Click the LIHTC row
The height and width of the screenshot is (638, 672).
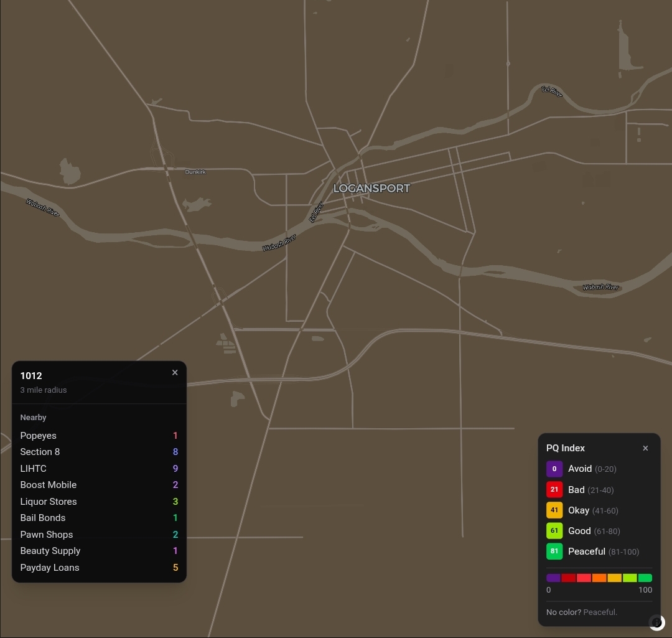[x=99, y=469]
